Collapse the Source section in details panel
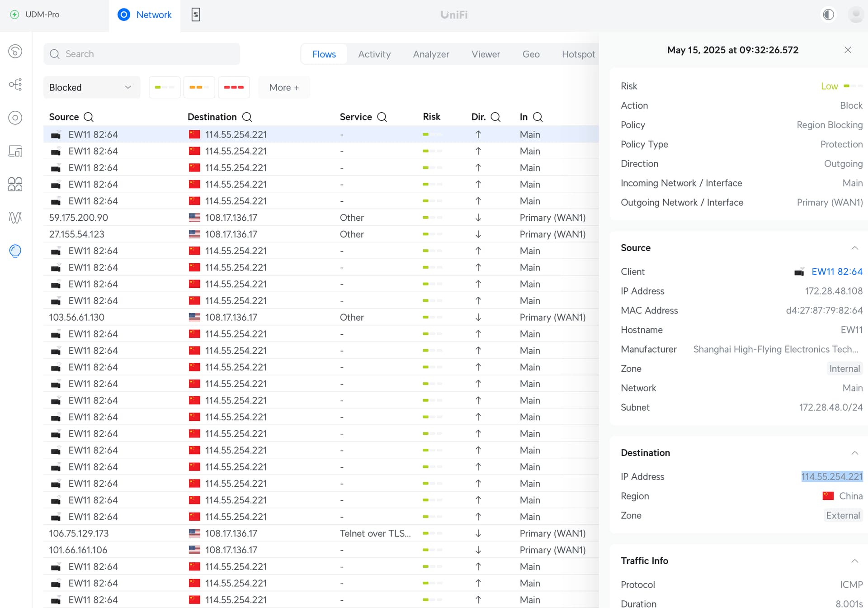The width and height of the screenshot is (868, 608). pyautogui.click(x=854, y=248)
